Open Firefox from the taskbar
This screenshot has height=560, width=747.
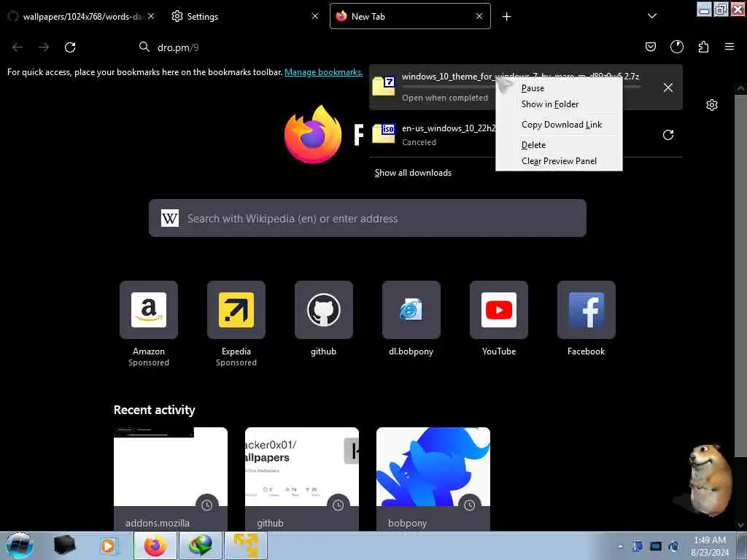[x=155, y=545]
